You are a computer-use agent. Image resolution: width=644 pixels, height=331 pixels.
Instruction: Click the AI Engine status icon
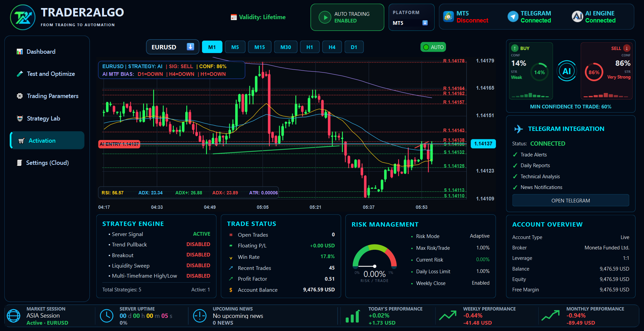coord(577,16)
